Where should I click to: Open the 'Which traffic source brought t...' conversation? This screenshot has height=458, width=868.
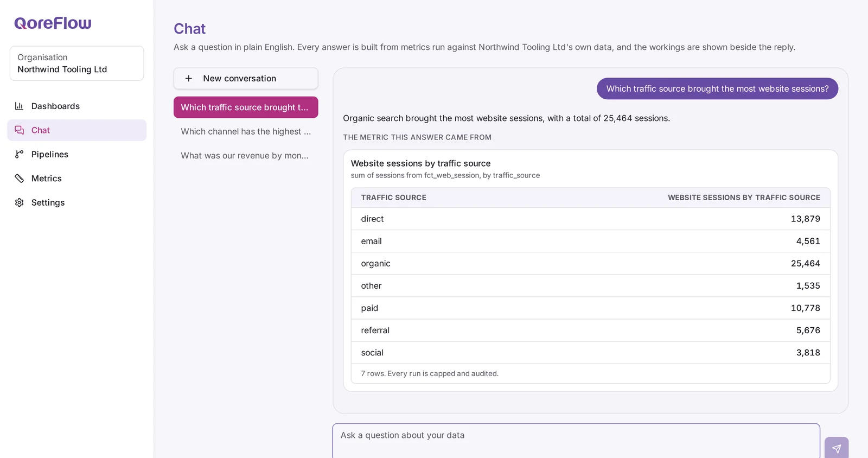click(246, 107)
